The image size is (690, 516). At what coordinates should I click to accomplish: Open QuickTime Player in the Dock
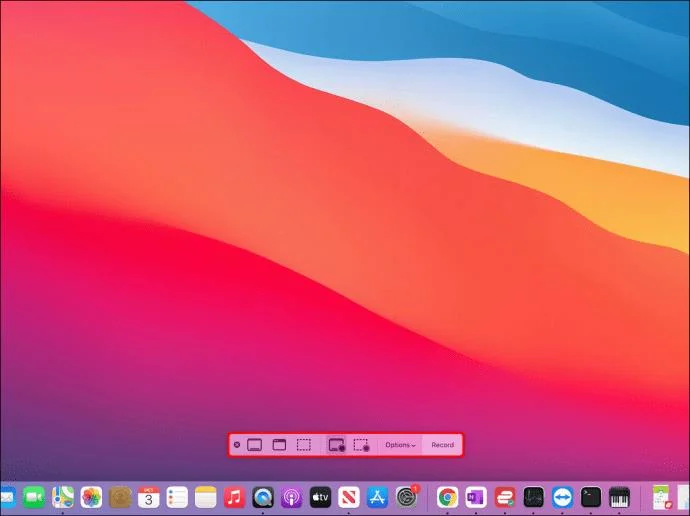[x=263, y=497]
